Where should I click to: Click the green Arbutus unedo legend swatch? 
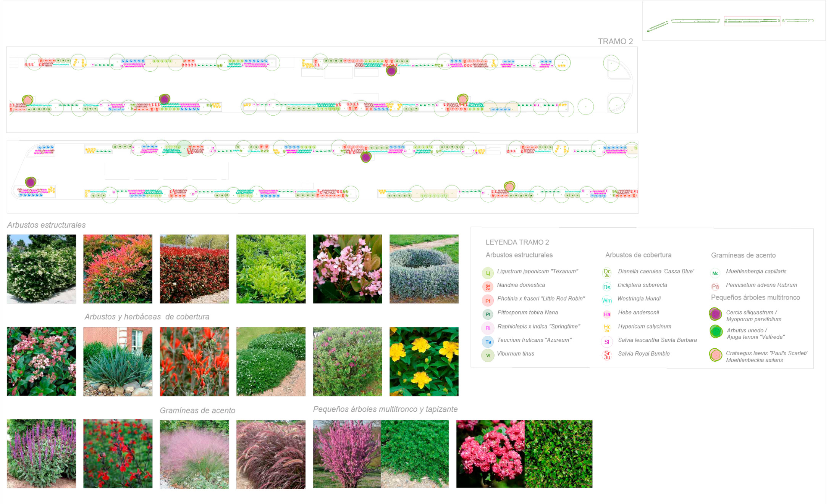click(x=716, y=332)
